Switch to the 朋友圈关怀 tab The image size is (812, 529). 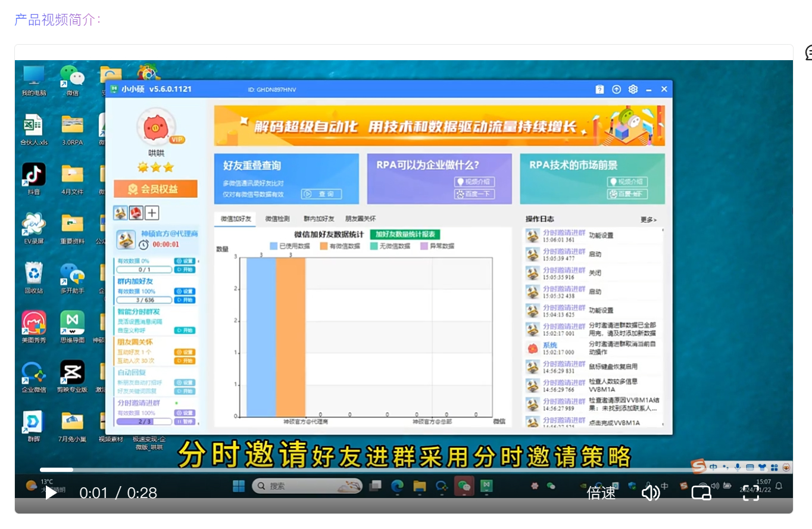click(x=361, y=219)
